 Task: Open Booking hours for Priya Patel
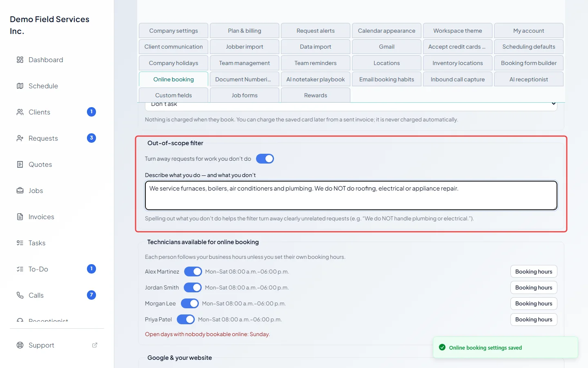coord(534,319)
